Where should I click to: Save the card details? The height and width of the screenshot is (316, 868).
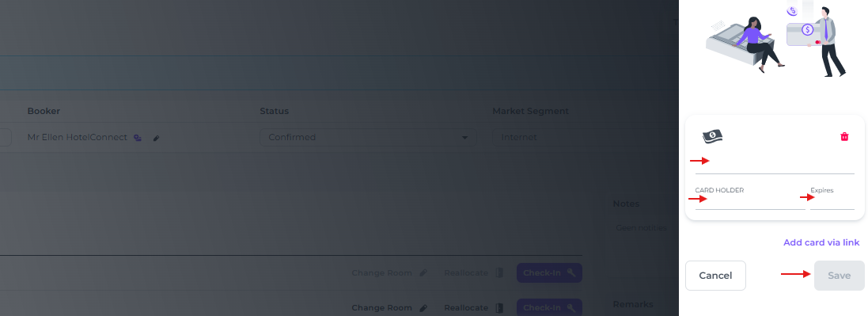click(840, 276)
